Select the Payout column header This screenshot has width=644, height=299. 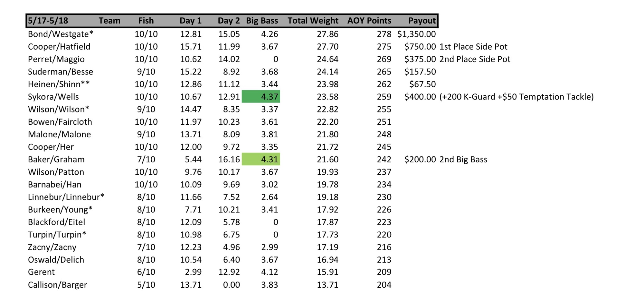[x=422, y=21]
